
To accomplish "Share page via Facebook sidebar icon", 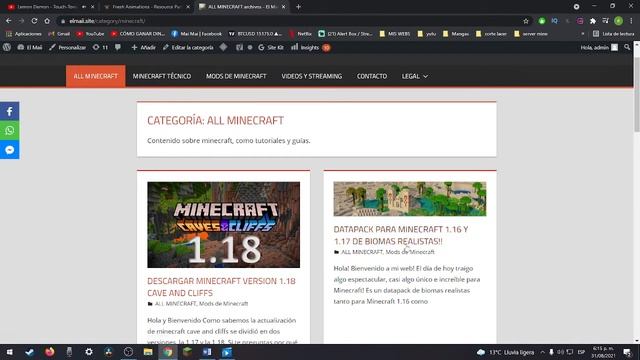I will [9, 111].
